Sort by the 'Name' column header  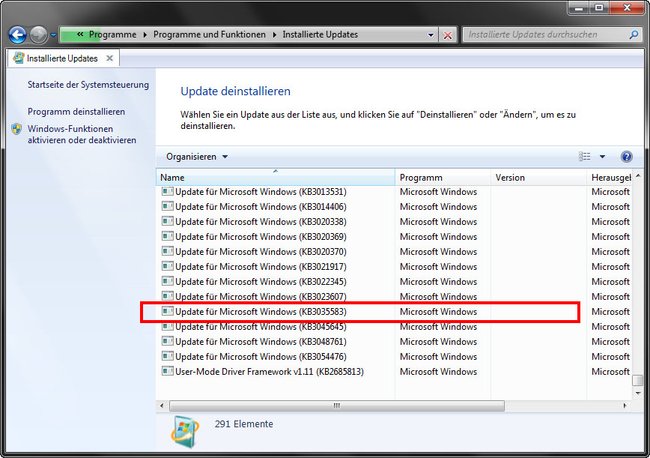click(x=275, y=177)
